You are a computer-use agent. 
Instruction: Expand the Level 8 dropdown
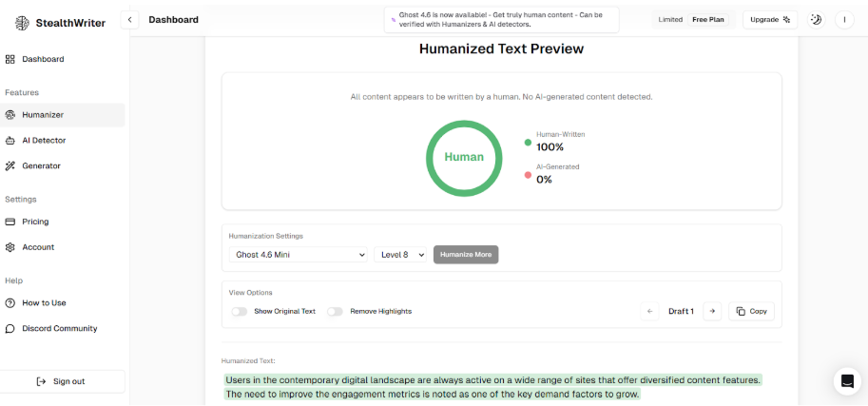pos(401,255)
